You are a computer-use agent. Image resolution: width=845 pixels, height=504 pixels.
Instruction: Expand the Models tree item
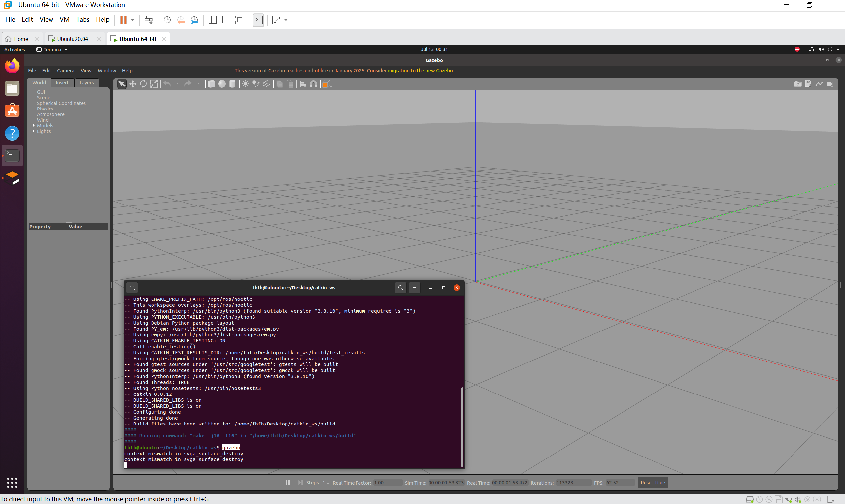[x=34, y=126]
